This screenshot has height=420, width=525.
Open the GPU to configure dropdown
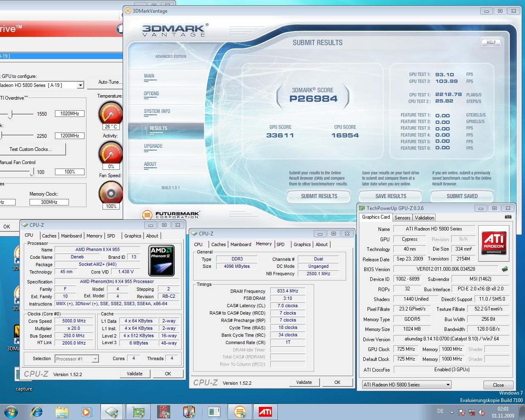pos(80,85)
